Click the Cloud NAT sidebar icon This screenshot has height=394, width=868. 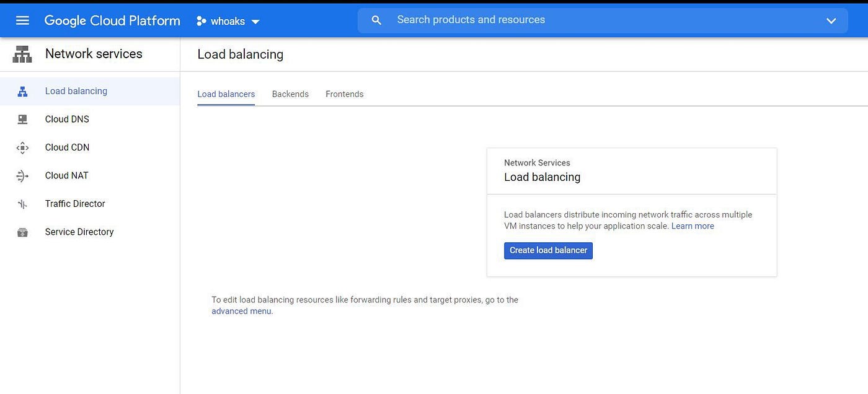22,176
